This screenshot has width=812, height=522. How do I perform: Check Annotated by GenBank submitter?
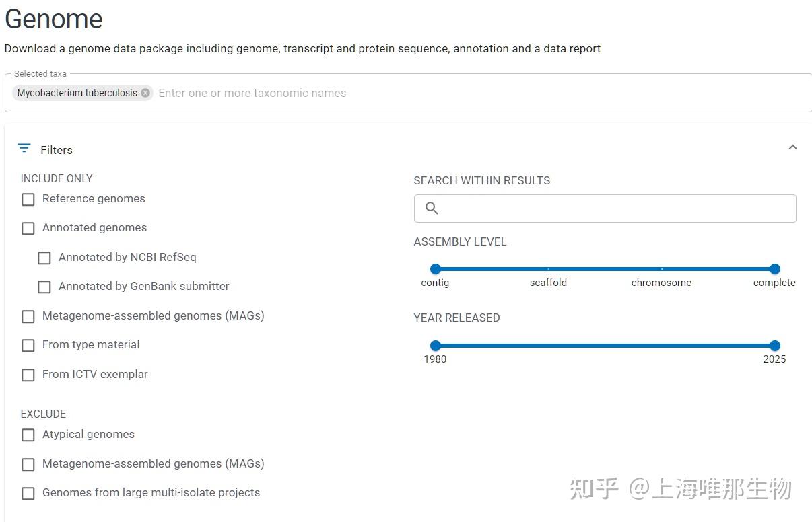(44, 287)
